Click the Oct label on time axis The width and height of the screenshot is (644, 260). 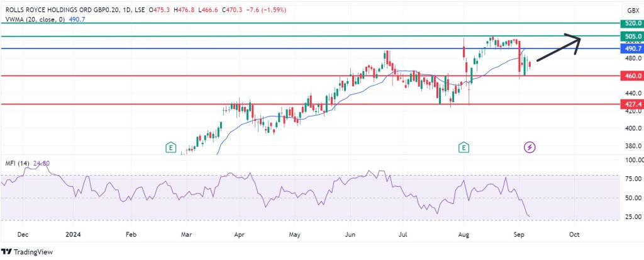574,234
